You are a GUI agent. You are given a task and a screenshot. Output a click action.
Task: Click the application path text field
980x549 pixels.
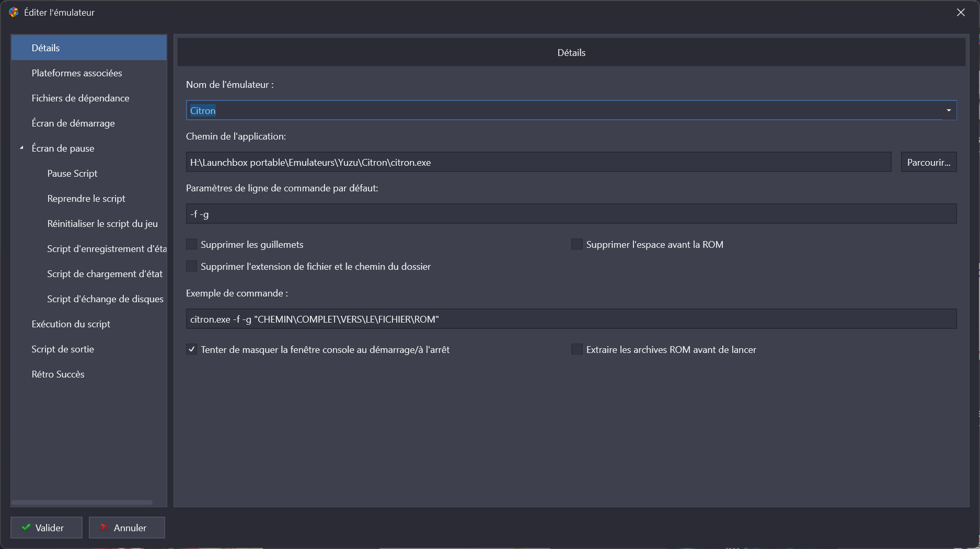pyautogui.click(x=538, y=162)
